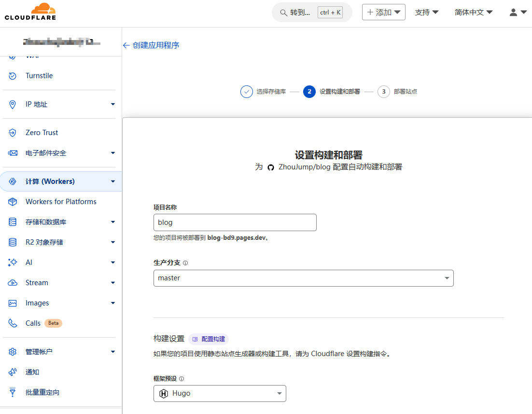This screenshot has width=532, height=414.
Task: Expand the 生产分支 master dropdown
Action: click(303, 278)
